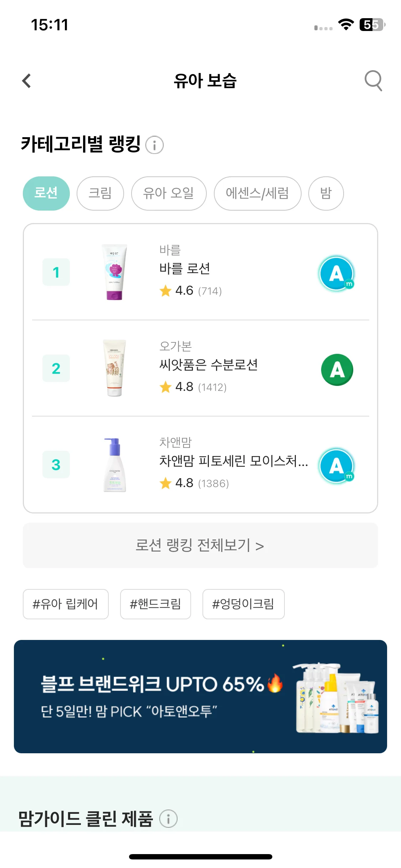The width and height of the screenshot is (401, 868).
Task: Open the search magnifier icon
Action: coord(373,81)
